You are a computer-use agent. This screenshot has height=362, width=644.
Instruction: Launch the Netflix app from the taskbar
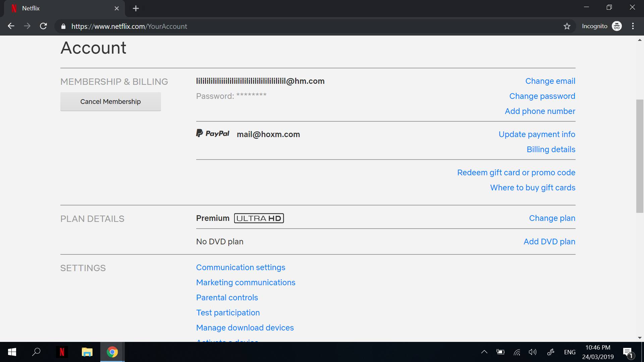62,352
